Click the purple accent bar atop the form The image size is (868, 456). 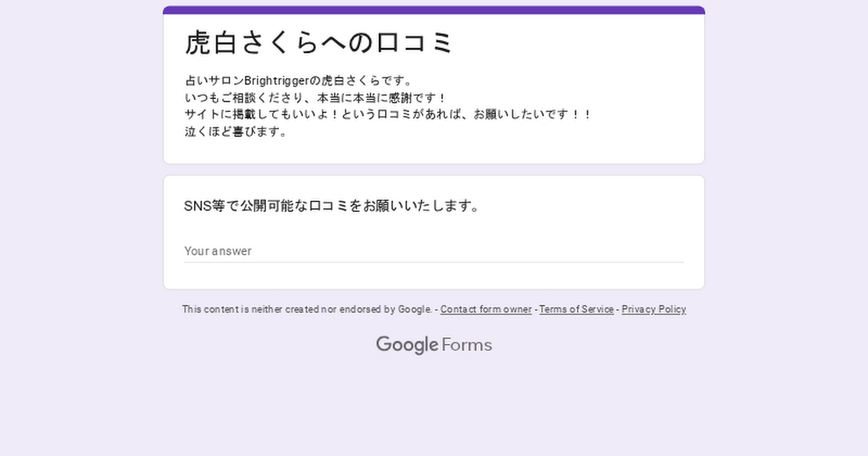[434, 9]
